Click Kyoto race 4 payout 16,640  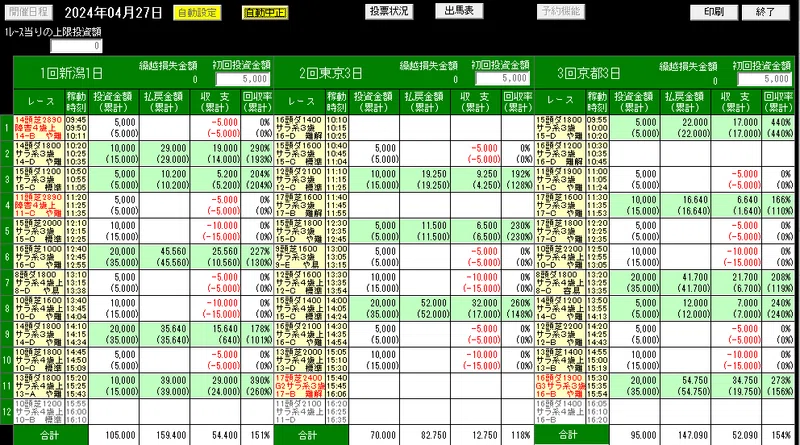point(685,205)
